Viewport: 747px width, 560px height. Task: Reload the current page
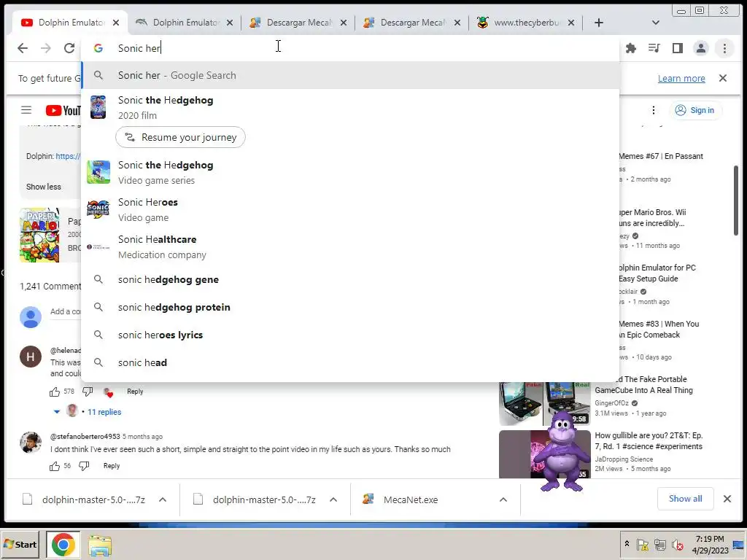(69, 48)
